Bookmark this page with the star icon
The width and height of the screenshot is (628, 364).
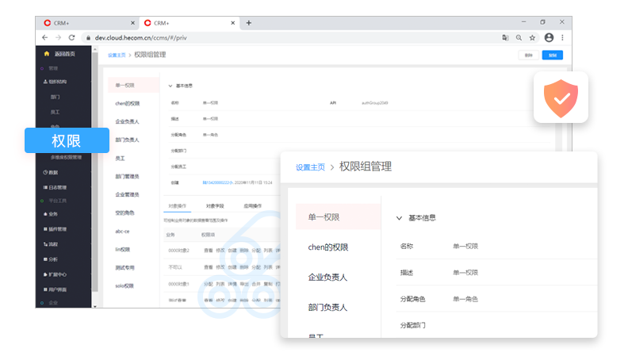click(533, 37)
